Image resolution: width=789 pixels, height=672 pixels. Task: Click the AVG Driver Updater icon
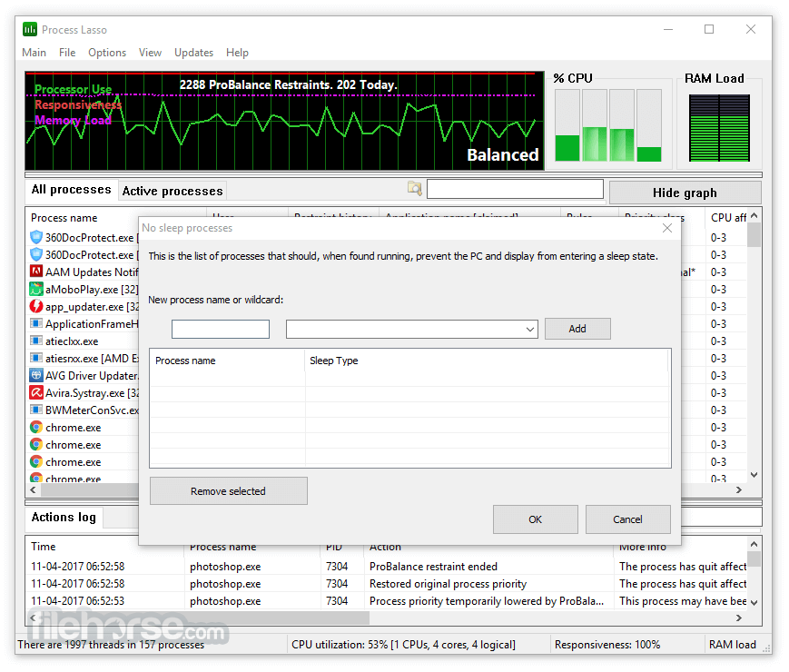point(35,375)
